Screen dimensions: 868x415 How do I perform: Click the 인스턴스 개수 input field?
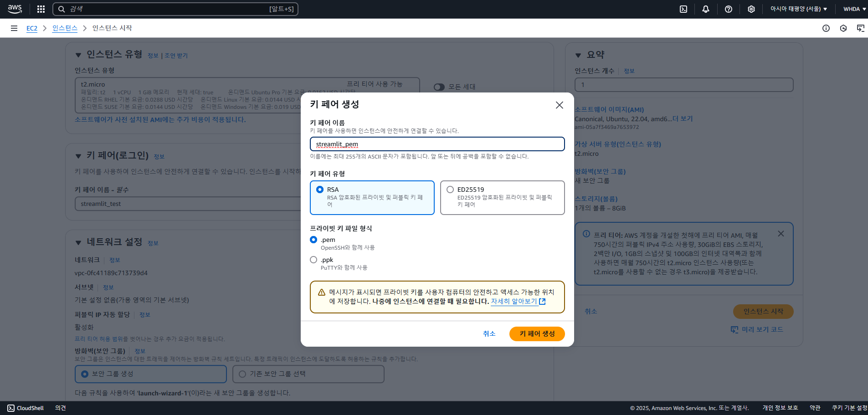[x=684, y=85]
